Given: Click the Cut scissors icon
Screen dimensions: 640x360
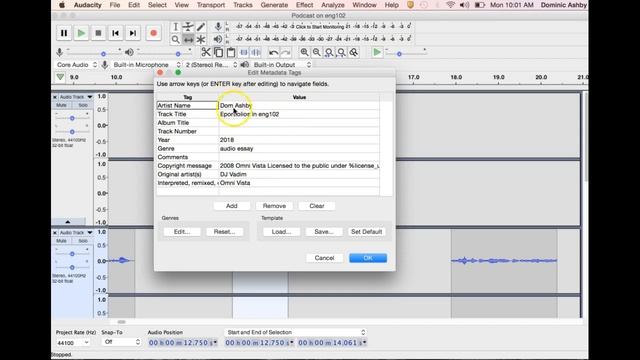Looking at the screenshot, I should 206,52.
